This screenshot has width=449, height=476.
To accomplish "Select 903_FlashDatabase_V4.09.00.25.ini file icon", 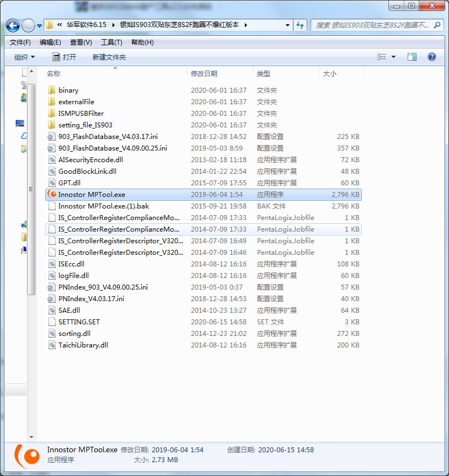I will 52,148.
